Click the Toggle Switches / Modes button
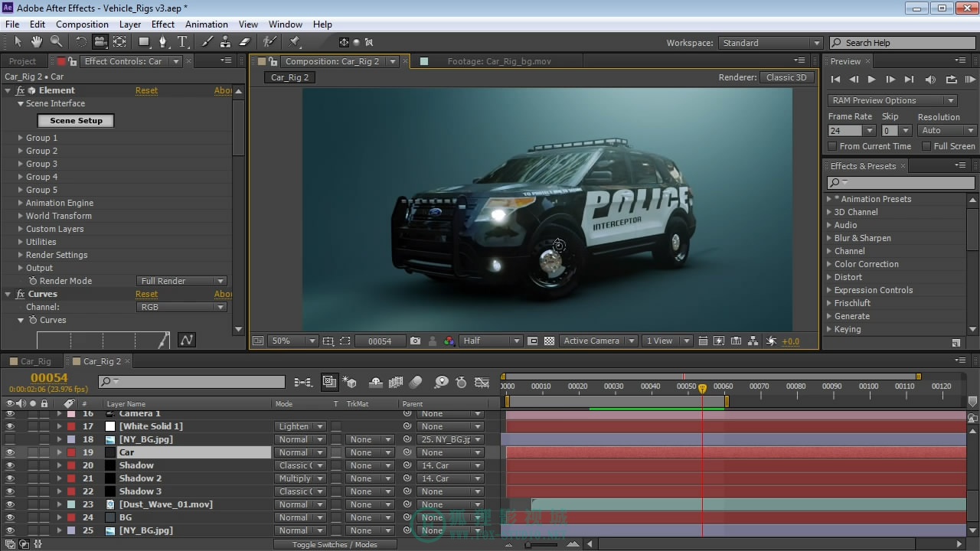Image resolution: width=980 pixels, height=551 pixels. tap(335, 544)
